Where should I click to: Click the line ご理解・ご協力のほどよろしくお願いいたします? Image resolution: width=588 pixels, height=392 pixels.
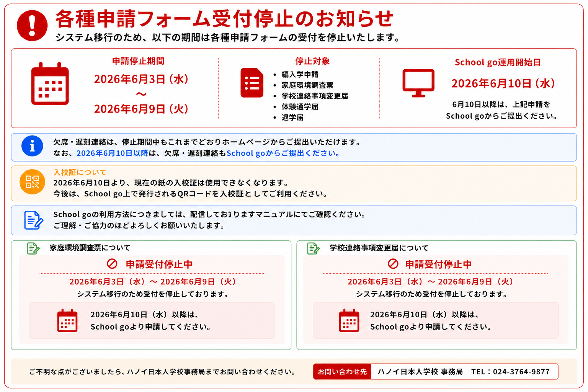139,225
